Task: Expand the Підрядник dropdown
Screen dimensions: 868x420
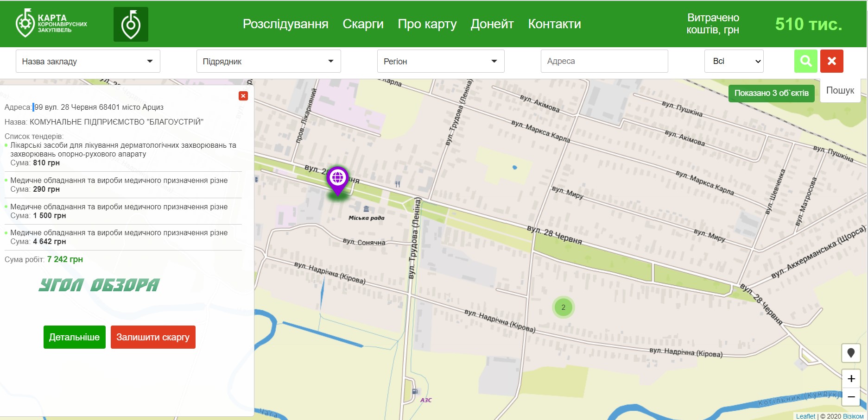Action: [x=268, y=62]
